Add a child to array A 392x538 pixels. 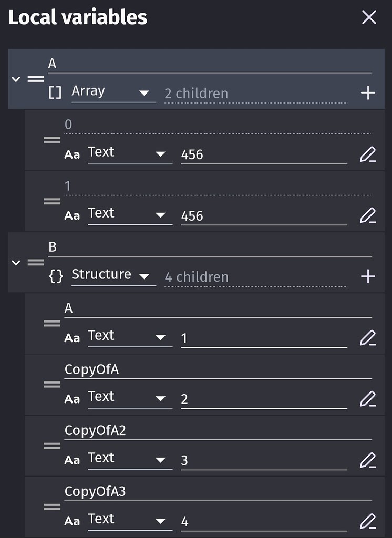coord(368,92)
